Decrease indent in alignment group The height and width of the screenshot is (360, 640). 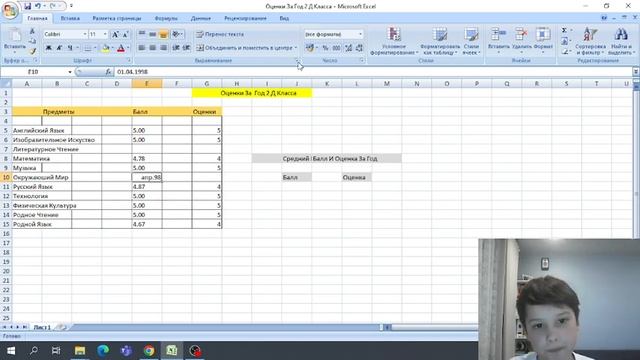176,48
